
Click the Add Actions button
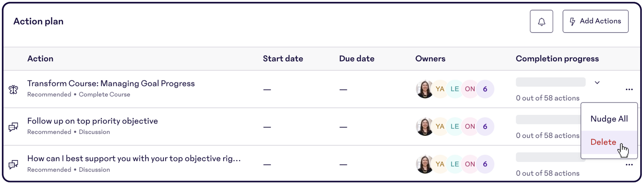tap(595, 21)
